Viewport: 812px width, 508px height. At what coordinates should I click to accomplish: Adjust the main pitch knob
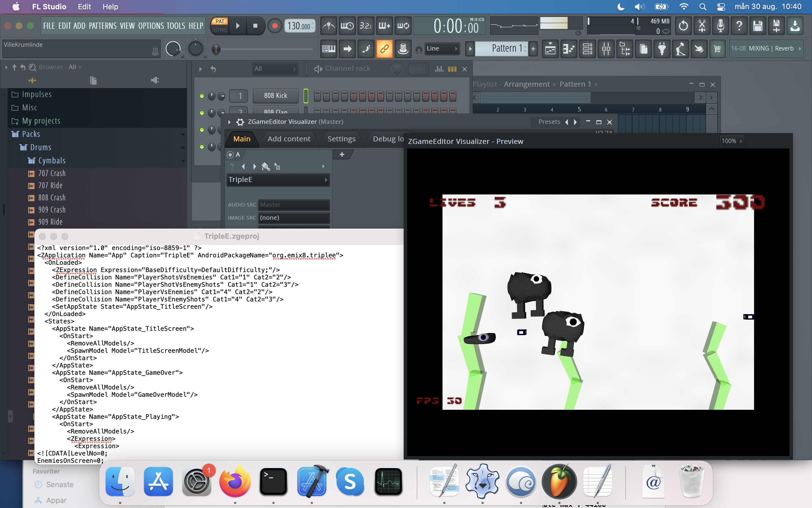click(x=196, y=49)
